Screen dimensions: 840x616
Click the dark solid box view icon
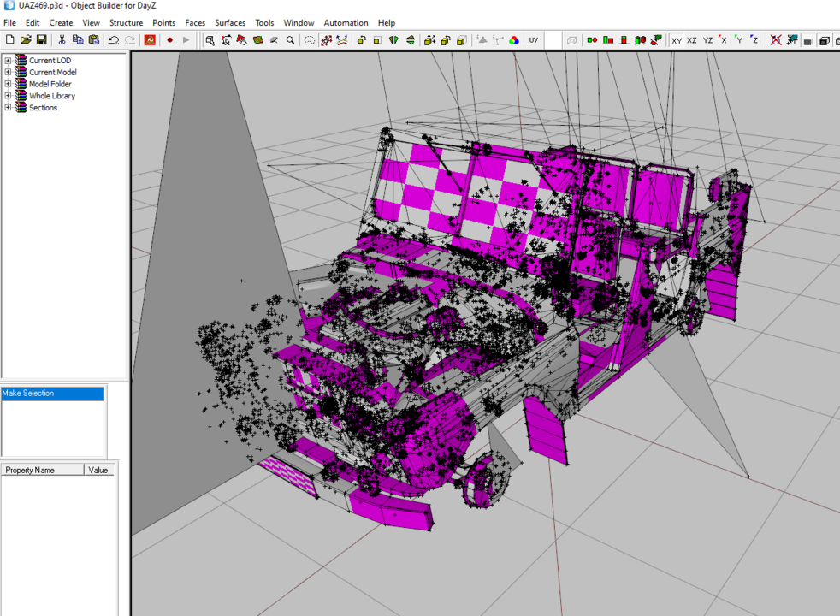pos(807,41)
